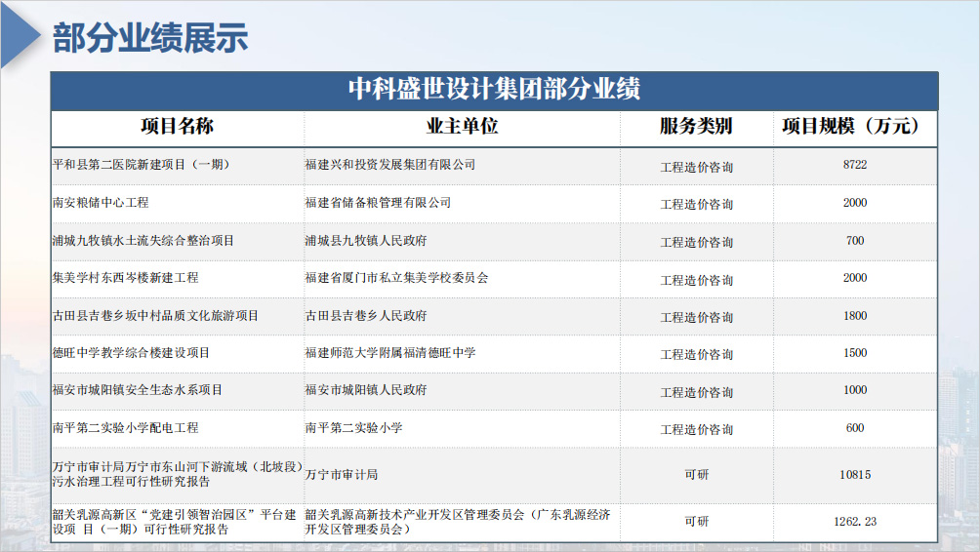This screenshot has height=552, width=980.
Task: Click the value 1262.23
Action: tap(855, 522)
